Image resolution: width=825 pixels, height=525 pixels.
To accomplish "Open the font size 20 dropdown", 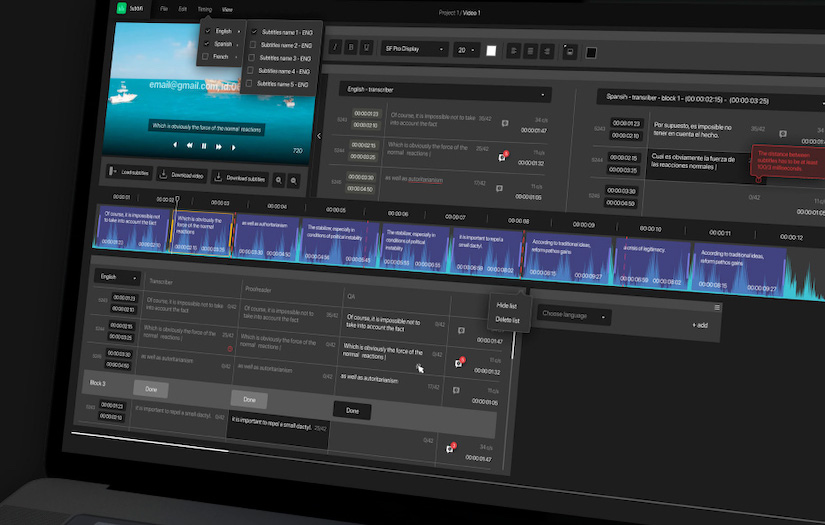I will 466,50.
